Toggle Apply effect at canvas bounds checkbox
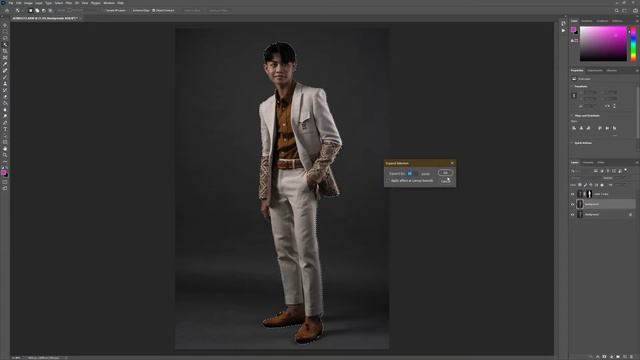The width and height of the screenshot is (640, 360). click(x=389, y=180)
